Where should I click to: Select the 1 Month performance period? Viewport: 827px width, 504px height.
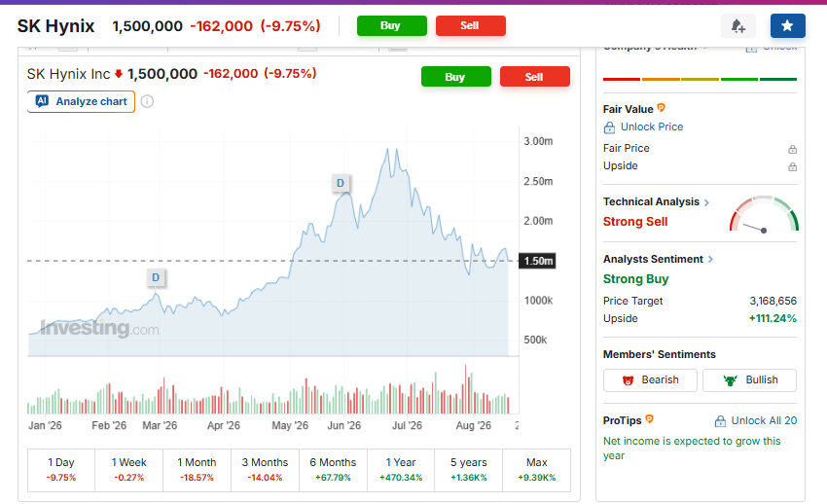197,470
